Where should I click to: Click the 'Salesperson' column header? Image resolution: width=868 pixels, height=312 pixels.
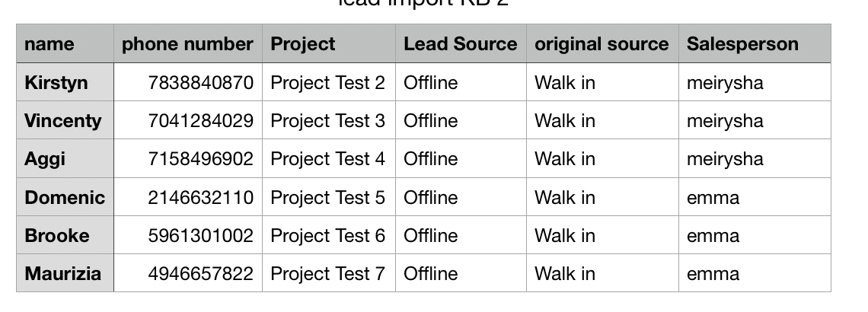tap(754, 44)
